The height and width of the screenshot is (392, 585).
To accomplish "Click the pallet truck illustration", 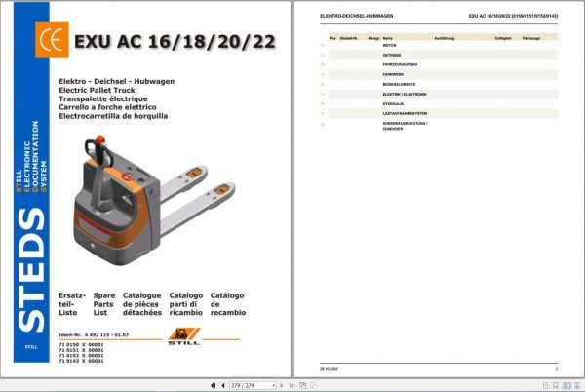I will [x=154, y=200].
